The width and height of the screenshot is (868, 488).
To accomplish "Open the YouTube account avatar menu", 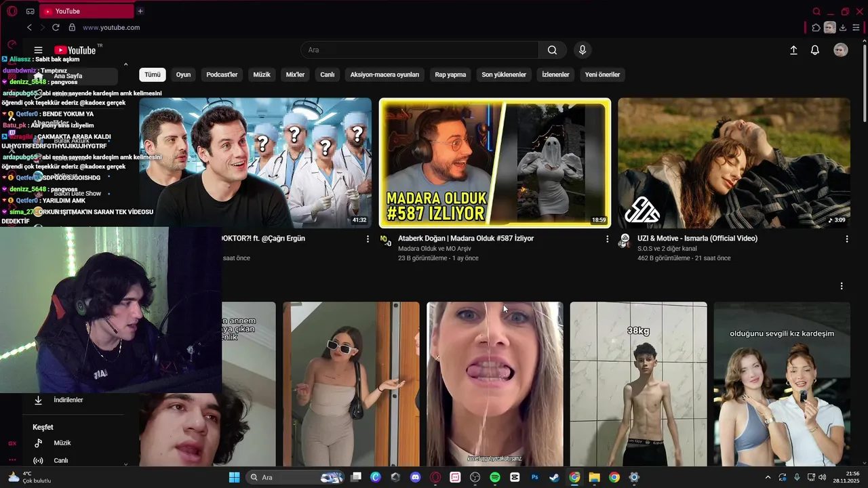I will pos(841,50).
